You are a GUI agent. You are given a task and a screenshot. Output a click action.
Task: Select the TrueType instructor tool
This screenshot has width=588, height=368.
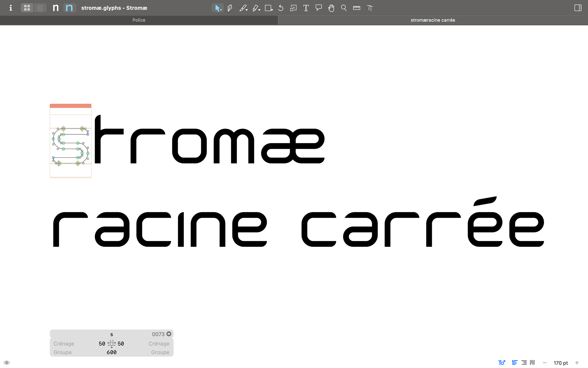pyautogui.click(x=370, y=8)
